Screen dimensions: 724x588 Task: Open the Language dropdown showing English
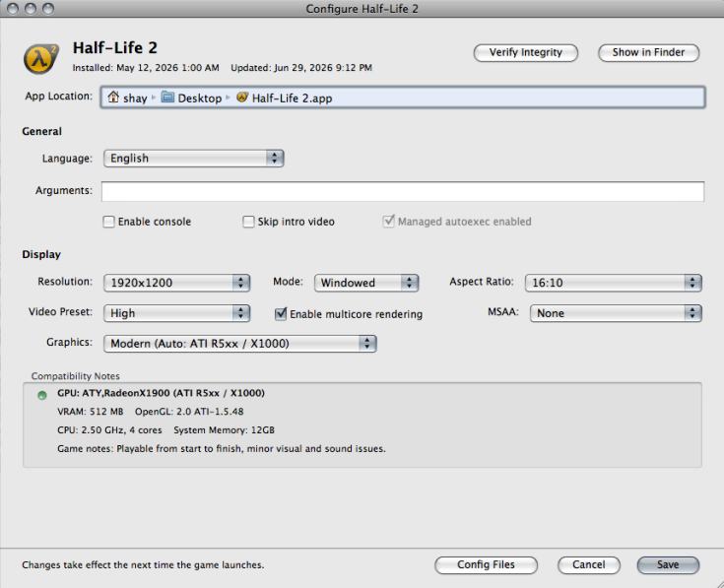click(193, 159)
